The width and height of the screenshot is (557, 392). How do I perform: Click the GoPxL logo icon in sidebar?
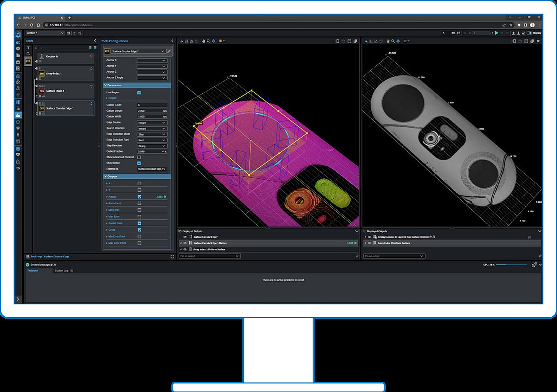(x=18, y=34)
